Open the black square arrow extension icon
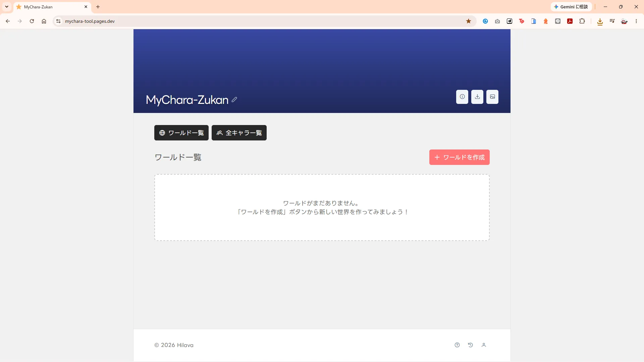This screenshot has width=644, height=362. tap(509, 21)
